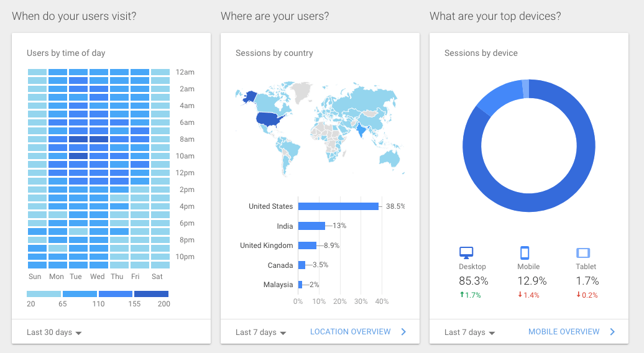Viewport: 644px width, 353px height.
Task: Click the United Kingdom bar in chart
Action: 307,245
